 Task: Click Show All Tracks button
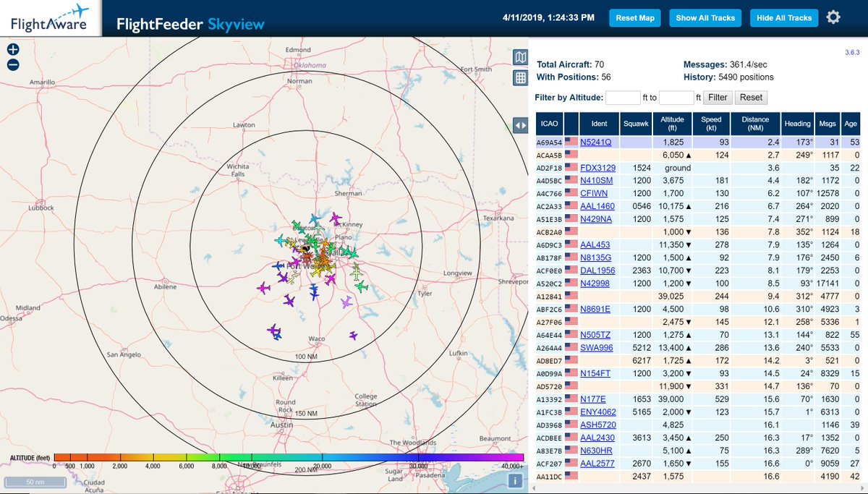[705, 17]
